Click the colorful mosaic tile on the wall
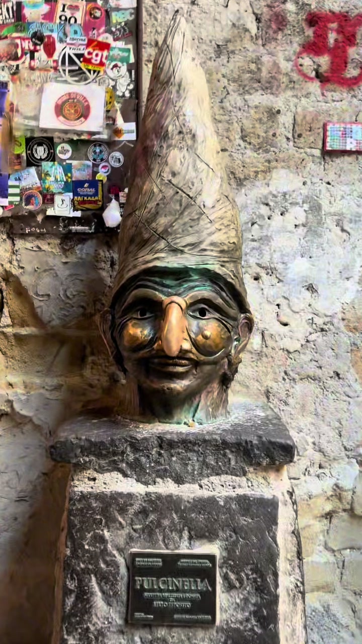The image size is (362, 644). 343,137
